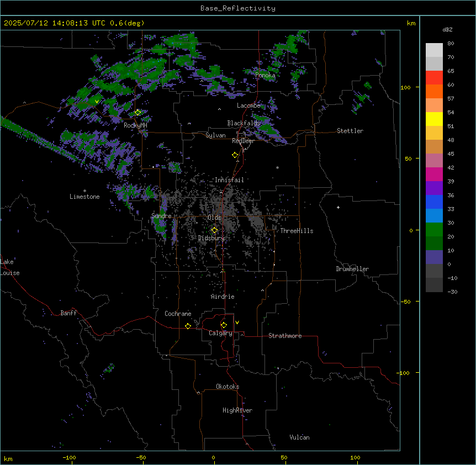
Task: Pick the red 60-65 dBZ legend swatch
Action: point(434,78)
